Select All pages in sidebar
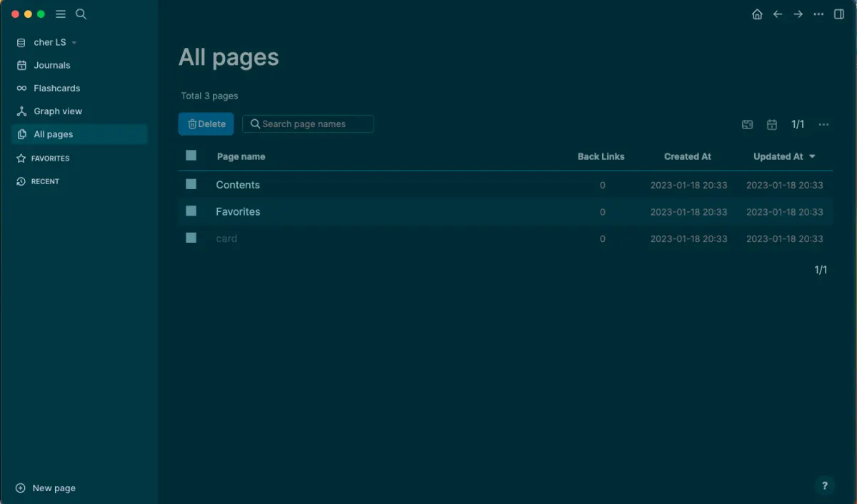857x504 pixels. coord(79,134)
